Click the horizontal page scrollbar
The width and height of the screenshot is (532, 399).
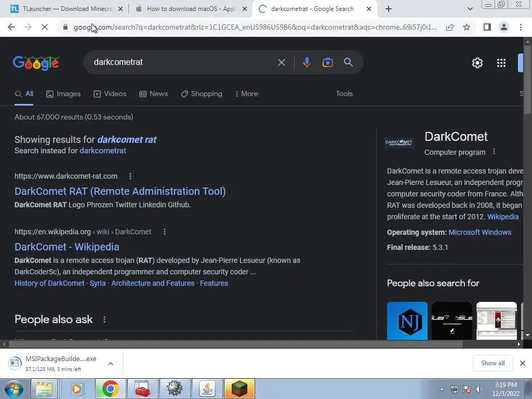pos(235,344)
